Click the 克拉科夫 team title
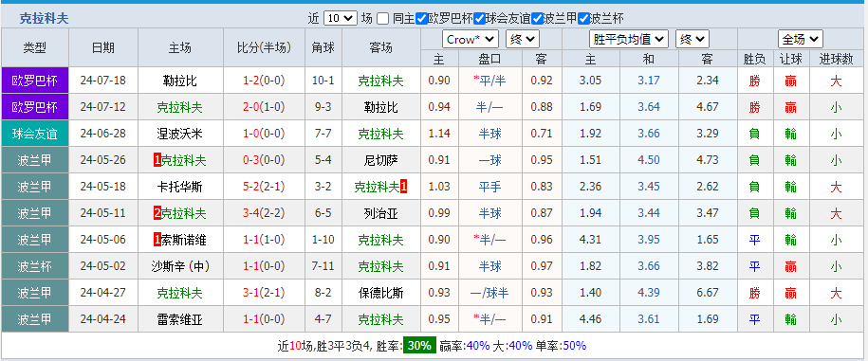 (x=45, y=18)
